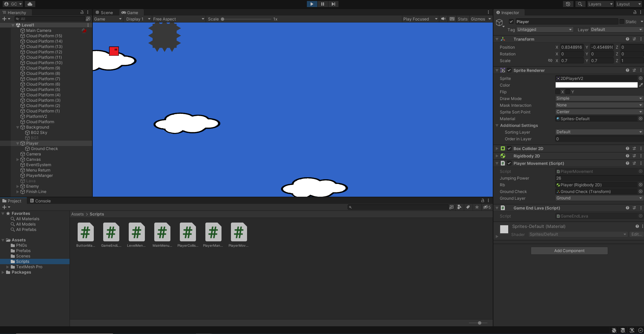This screenshot has height=334, width=644.
Task: Open the Mask Interaction dropdown
Action: click(x=599, y=105)
